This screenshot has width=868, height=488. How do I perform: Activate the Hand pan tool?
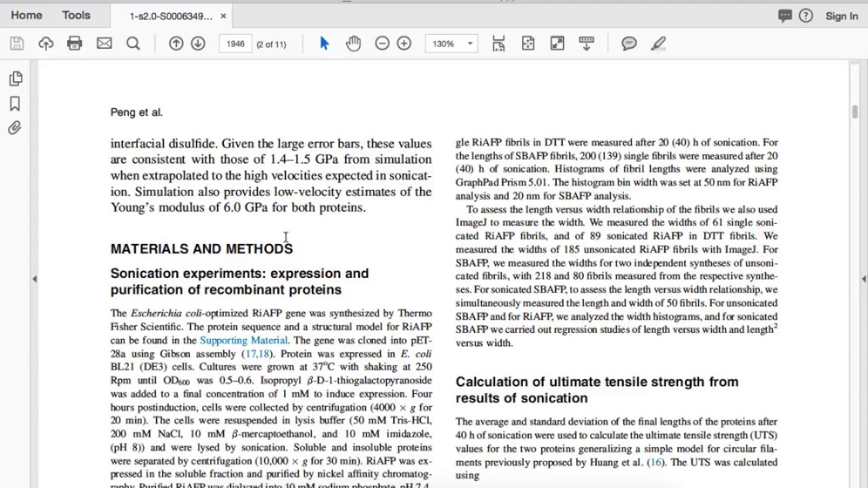coord(353,43)
